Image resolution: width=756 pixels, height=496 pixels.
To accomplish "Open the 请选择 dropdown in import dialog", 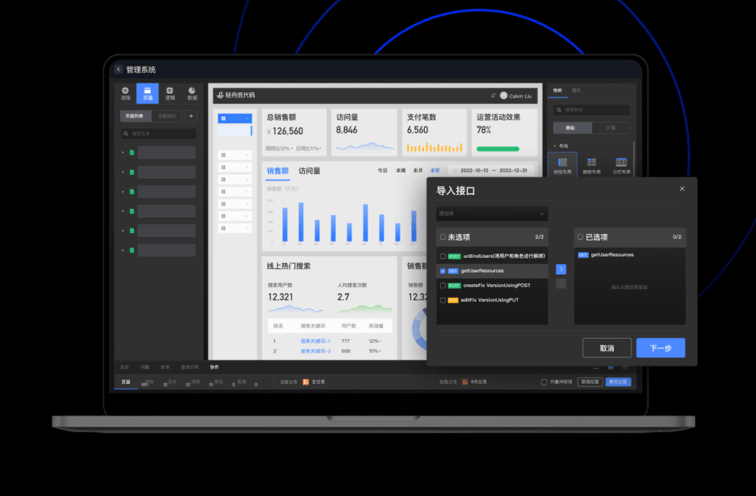I will (491, 213).
